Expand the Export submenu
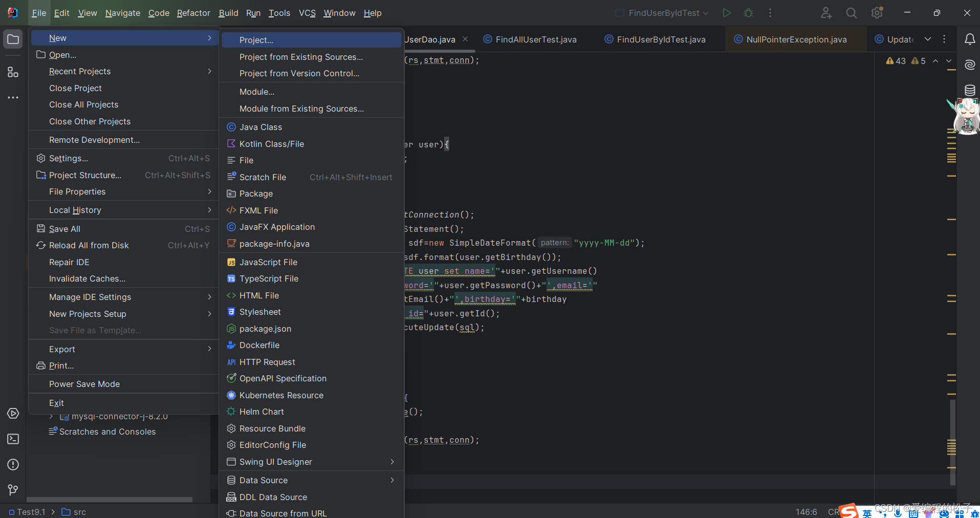Viewport: 980px width, 518px height. [124, 349]
